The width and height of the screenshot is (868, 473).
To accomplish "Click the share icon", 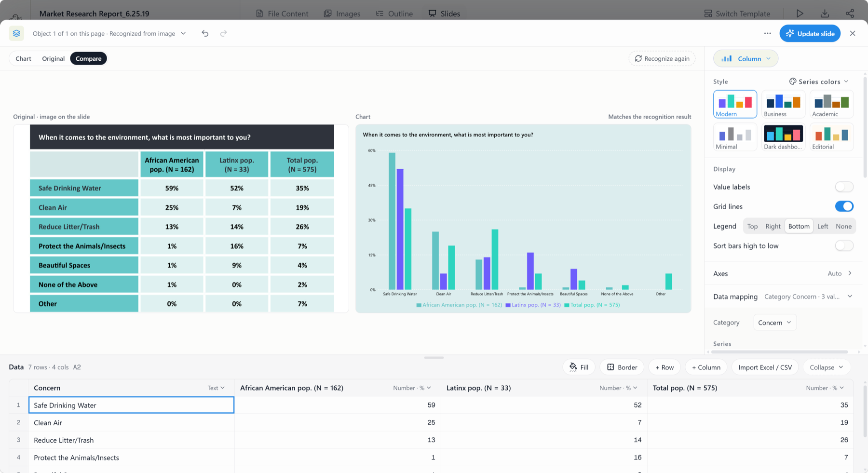I will pyautogui.click(x=850, y=14).
